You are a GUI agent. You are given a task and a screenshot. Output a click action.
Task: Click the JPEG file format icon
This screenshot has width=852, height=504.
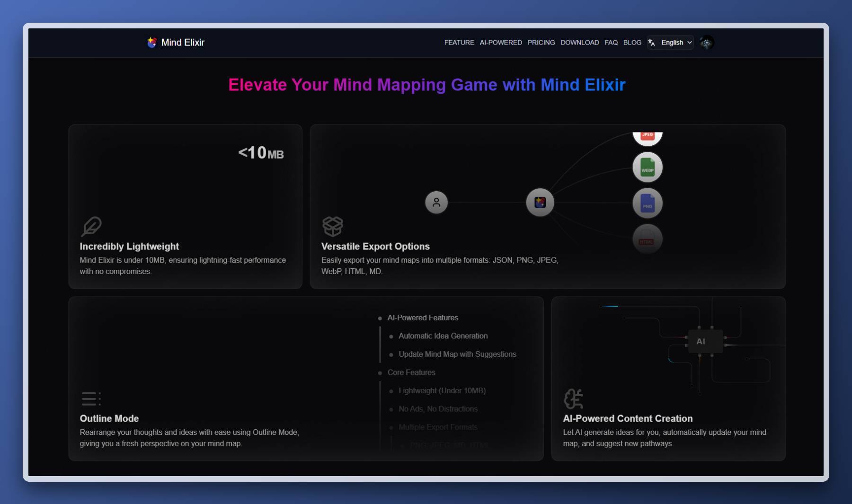pos(648,138)
